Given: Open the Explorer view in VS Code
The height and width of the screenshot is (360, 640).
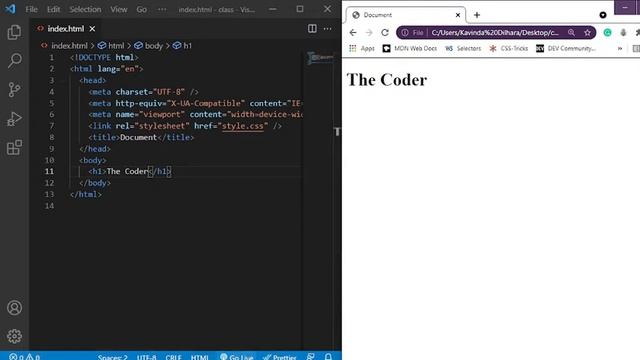Looking at the screenshot, I should point(14,32).
